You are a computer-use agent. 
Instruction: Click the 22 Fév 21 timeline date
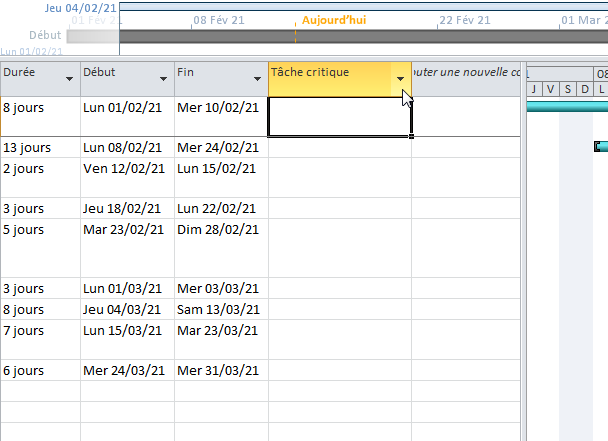tap(465, 20)
